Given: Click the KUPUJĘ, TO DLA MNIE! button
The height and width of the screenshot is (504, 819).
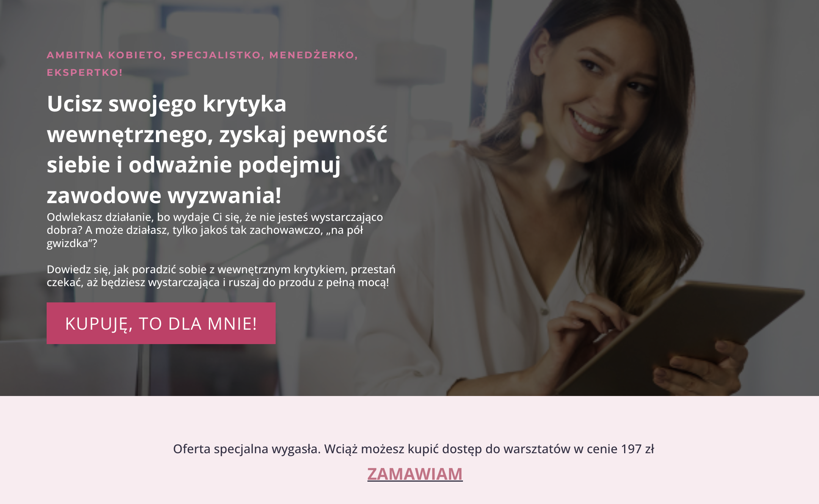Looking at the screenshot, I should (x=161, y=323).
